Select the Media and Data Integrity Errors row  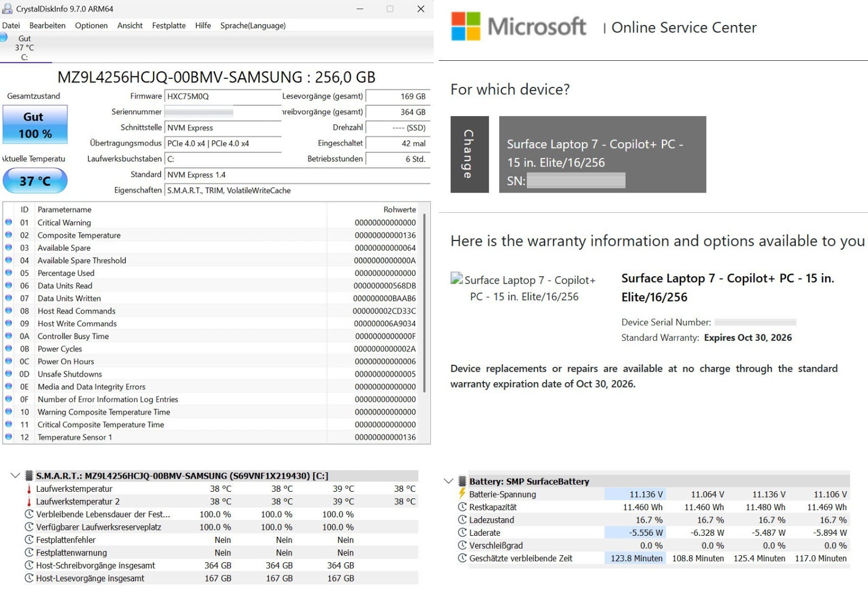coord(212,386)
